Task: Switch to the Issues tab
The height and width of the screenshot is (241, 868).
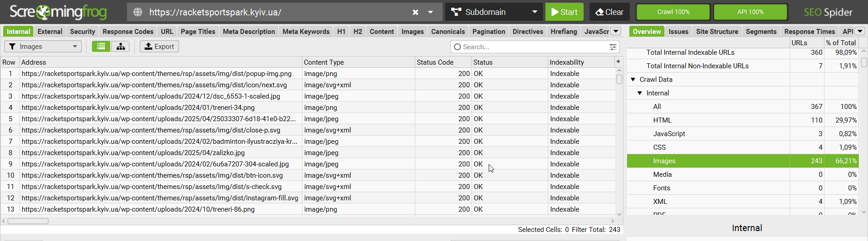Action: (678, 32)
